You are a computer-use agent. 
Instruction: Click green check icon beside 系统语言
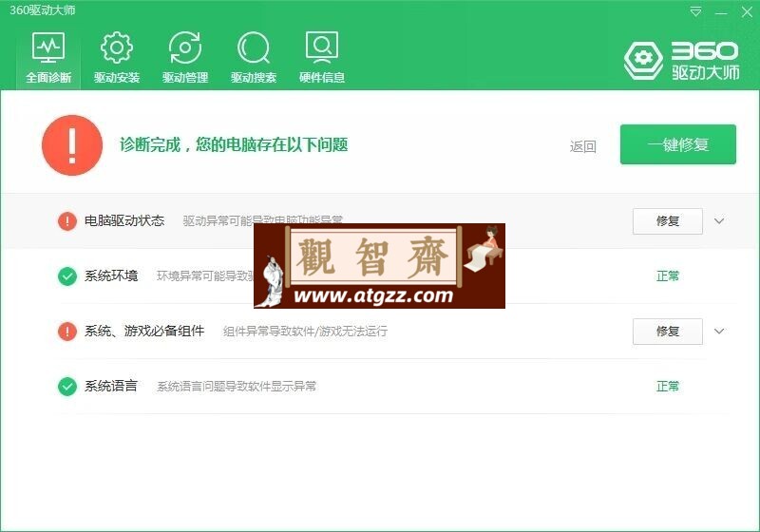66,387
